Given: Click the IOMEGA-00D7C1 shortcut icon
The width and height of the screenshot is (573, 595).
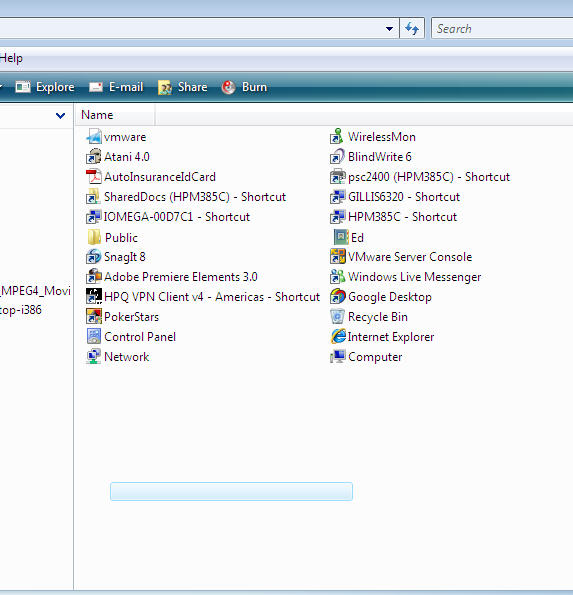Looking at the screenshot, I should coord(94,217).
